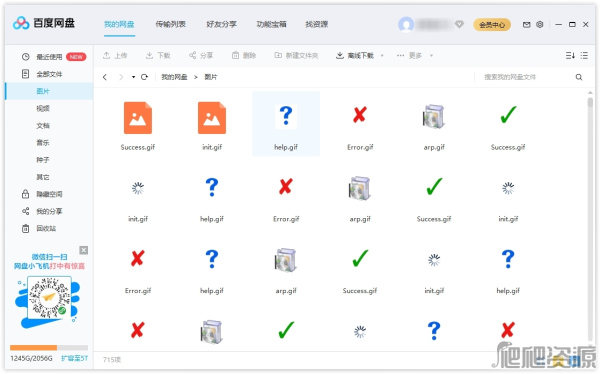Click the 删除 delete toolbar button
Screen dimensions: 600x374
pos(244,56)
